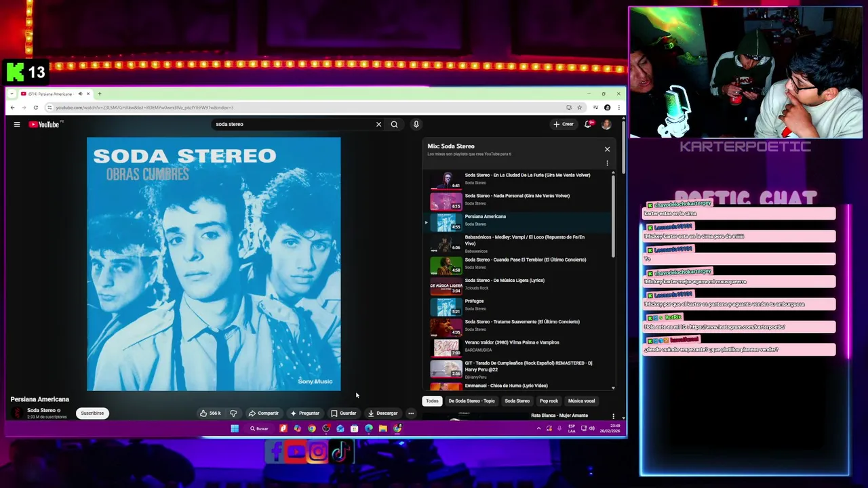The image size is (868, 488).
Task: Open Chrome profile icon in toolbar
Action: pyautogui.click(x=607, y=107)
